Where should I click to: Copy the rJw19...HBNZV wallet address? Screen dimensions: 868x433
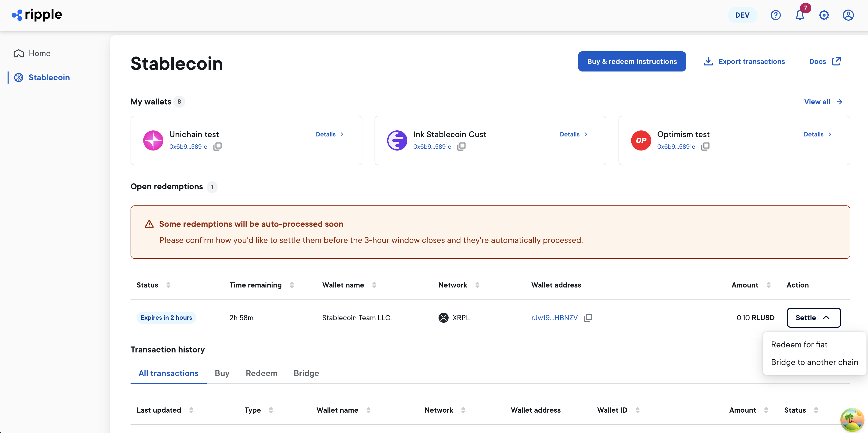(588, 318)
